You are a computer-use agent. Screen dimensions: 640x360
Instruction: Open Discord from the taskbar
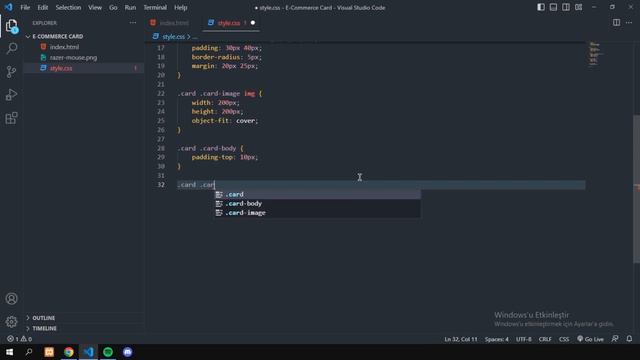tap(127, 352)
